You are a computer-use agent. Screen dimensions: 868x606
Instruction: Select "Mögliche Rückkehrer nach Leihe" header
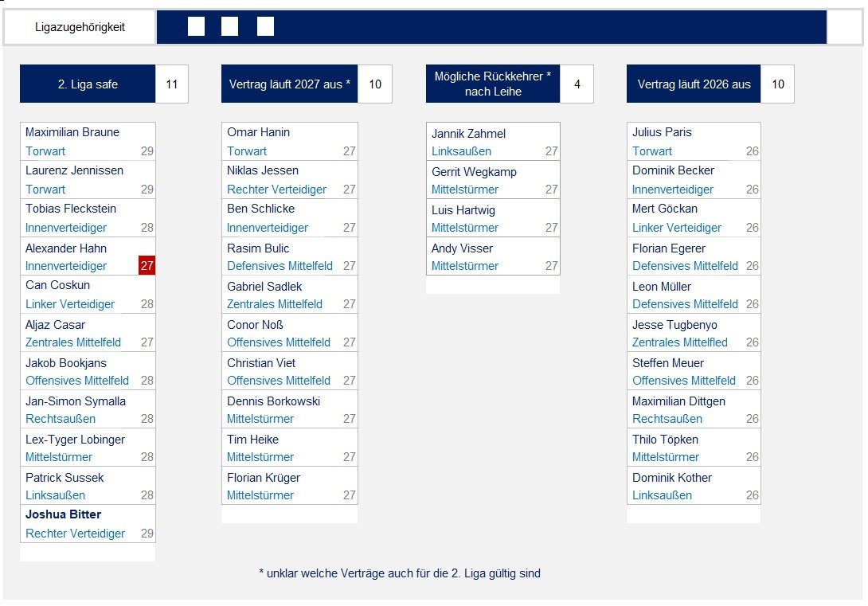pyautogui.click(x=492, y=84)
